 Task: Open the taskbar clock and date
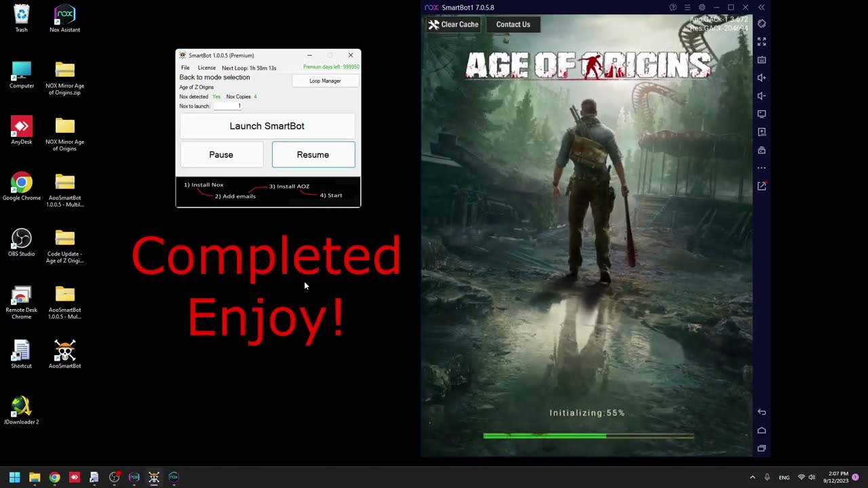click(x=835, y=477)
